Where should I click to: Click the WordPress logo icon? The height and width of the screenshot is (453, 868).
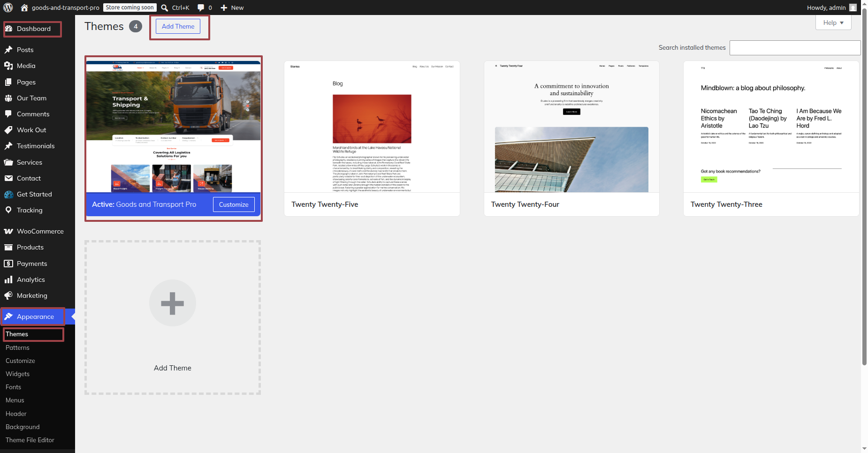pyautogui.click(x=8, y=8)
